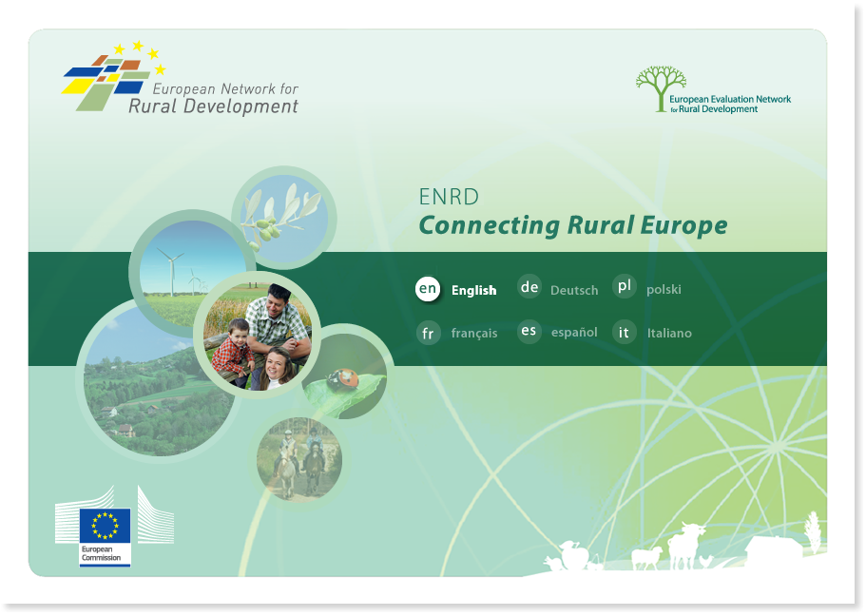Choose français language link
Screen dimensions: 866x616
point(474,333)
